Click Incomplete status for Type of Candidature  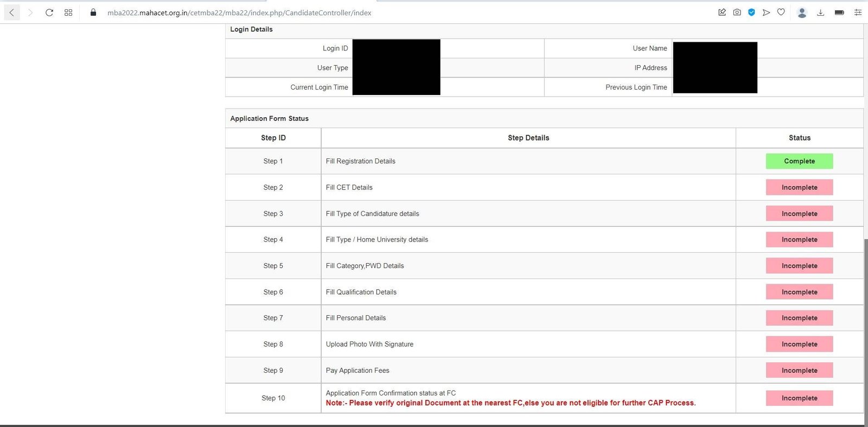(x=799, y=214)
